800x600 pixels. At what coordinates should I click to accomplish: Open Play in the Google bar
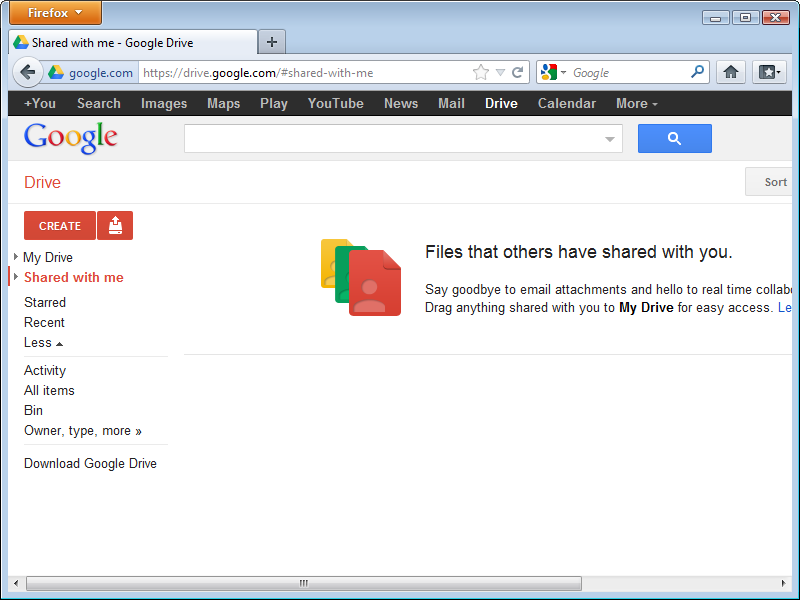(274, 104)
